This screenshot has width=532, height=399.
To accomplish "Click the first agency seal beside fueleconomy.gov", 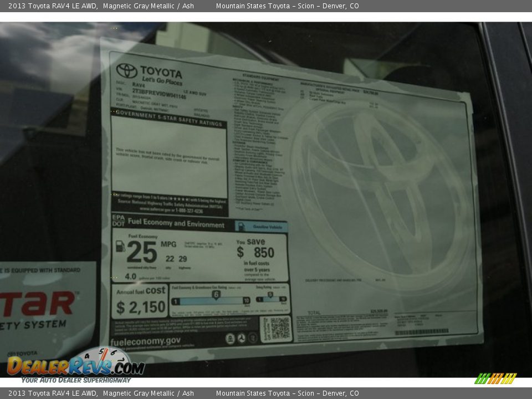I will [230, 339].
